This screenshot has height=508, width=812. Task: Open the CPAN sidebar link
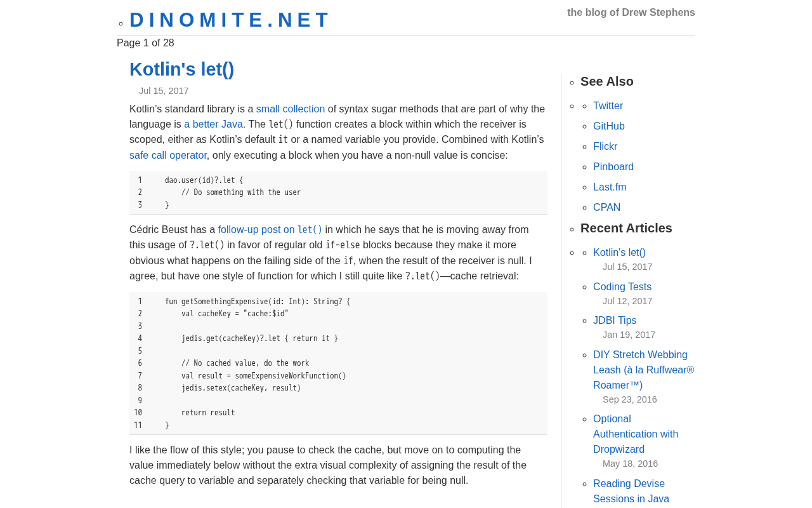606,207
